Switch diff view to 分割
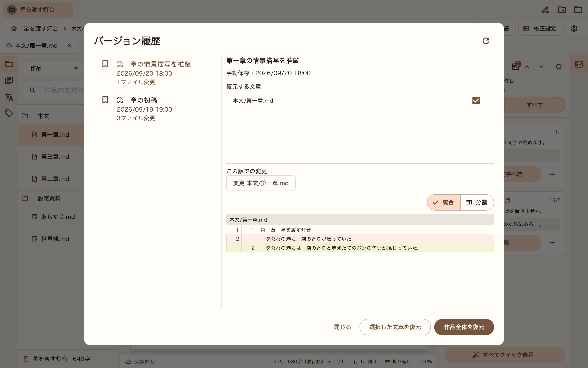Screen dimensions: 588x368 (x=477, y=202)
